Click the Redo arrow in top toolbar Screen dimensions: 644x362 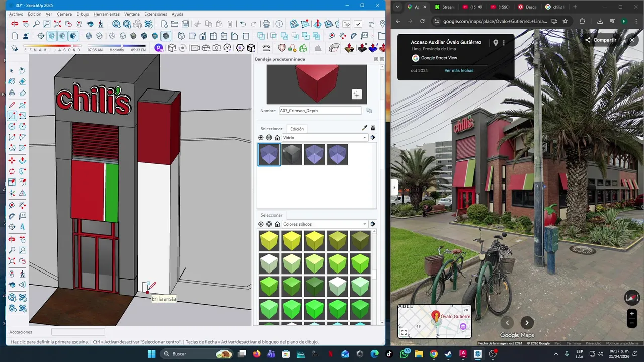coord(254,24)
